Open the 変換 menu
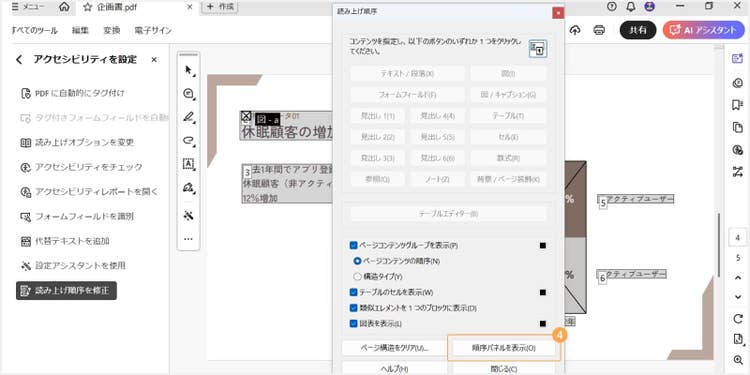 111,30
